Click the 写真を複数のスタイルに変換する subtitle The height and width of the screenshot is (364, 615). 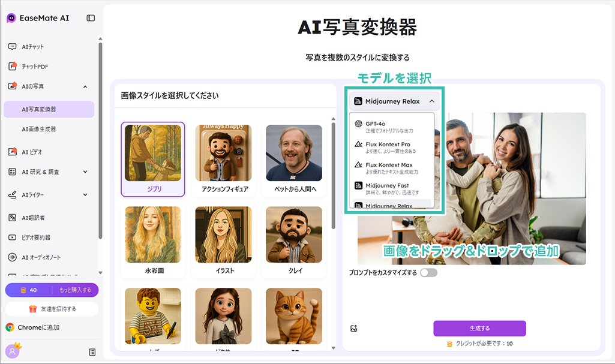pyautogui.click(x=358, y=58)
